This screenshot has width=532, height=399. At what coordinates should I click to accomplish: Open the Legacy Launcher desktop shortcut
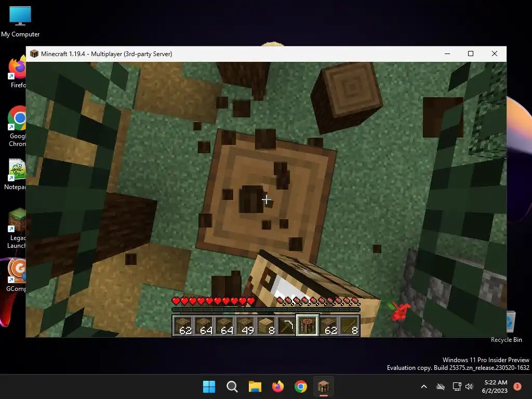17,229
